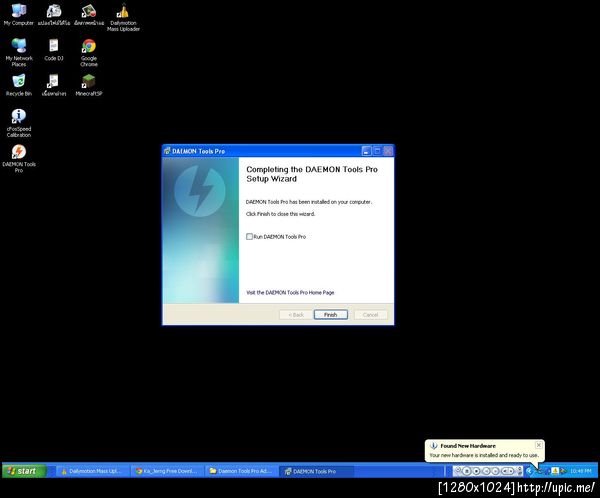
Task: Select the DAEMON Tools Pro desktop shortcut
Action: tap(19, 158)
